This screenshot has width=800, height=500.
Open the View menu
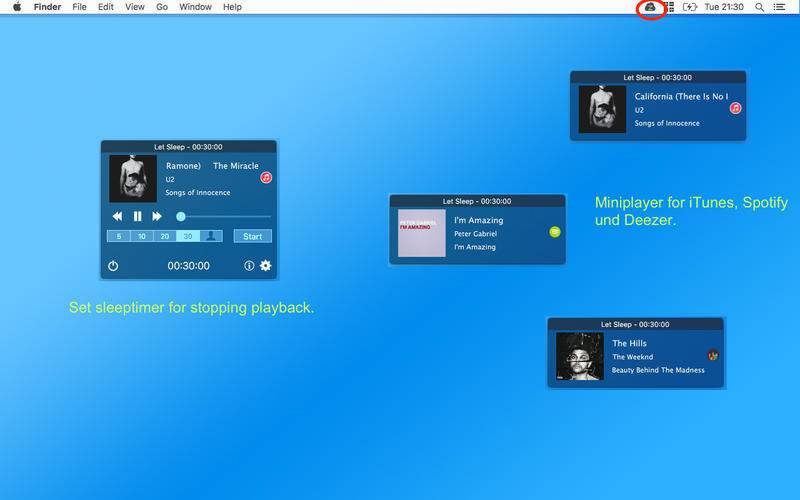pyautogui.click(x=135, y=7)
